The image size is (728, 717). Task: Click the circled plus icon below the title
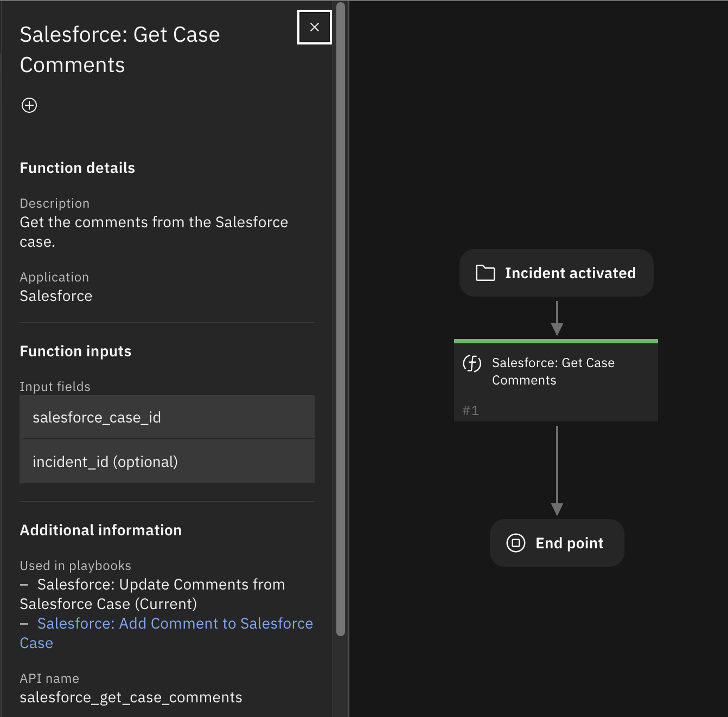coord(29,105)
